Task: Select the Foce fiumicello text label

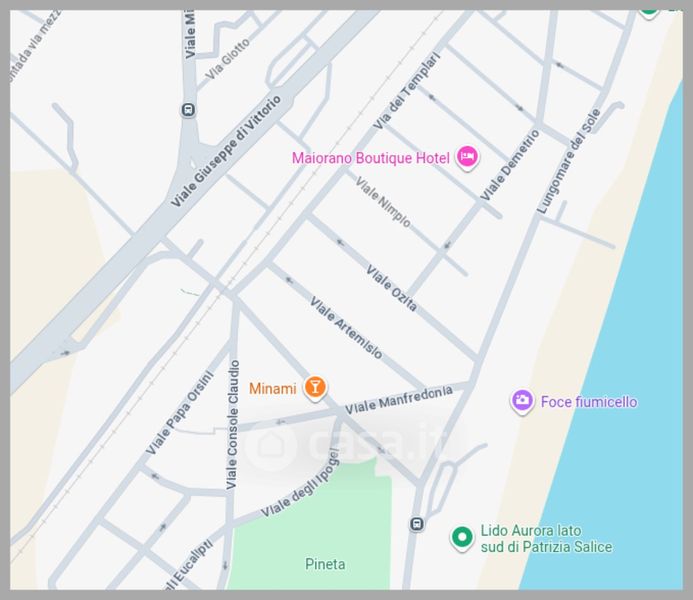Action: click(x=589, y=402)
